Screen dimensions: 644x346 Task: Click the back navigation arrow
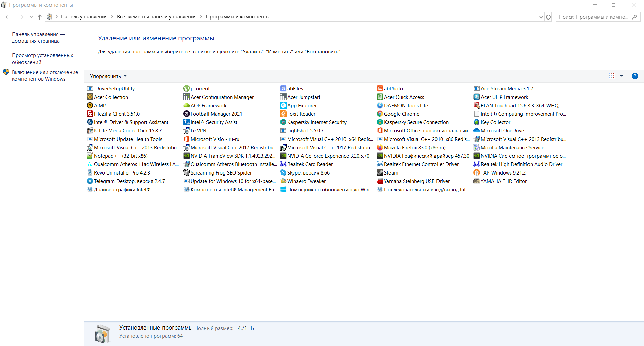coord(8,17)
